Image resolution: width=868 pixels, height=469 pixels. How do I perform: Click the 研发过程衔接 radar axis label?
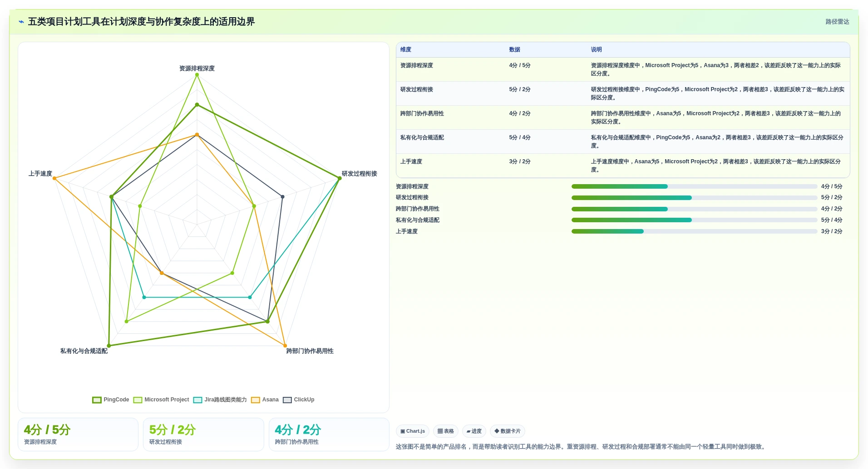tap(360, 174)
